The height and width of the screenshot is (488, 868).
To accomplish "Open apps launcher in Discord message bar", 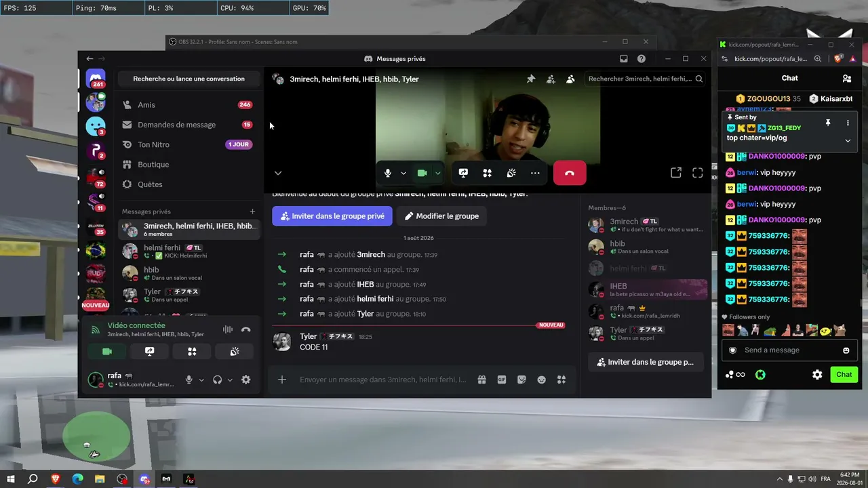I will [561, 380].
